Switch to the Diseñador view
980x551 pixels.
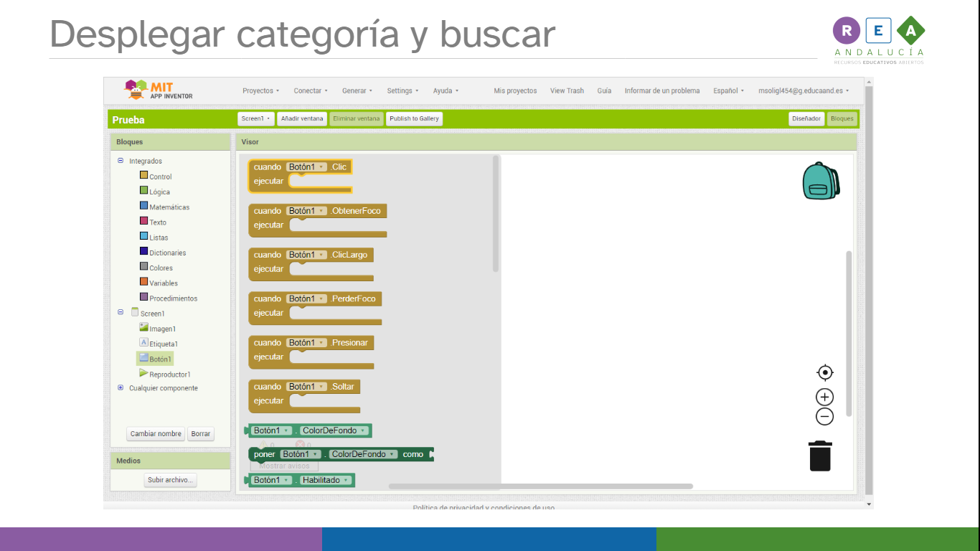click(806, 118)
